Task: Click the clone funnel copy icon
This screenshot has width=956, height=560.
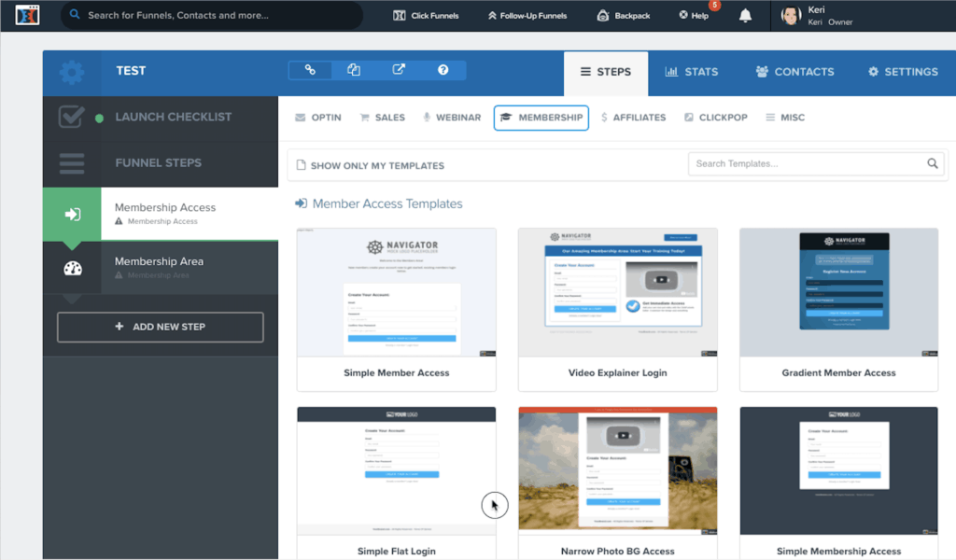Action: click(354, 70)
